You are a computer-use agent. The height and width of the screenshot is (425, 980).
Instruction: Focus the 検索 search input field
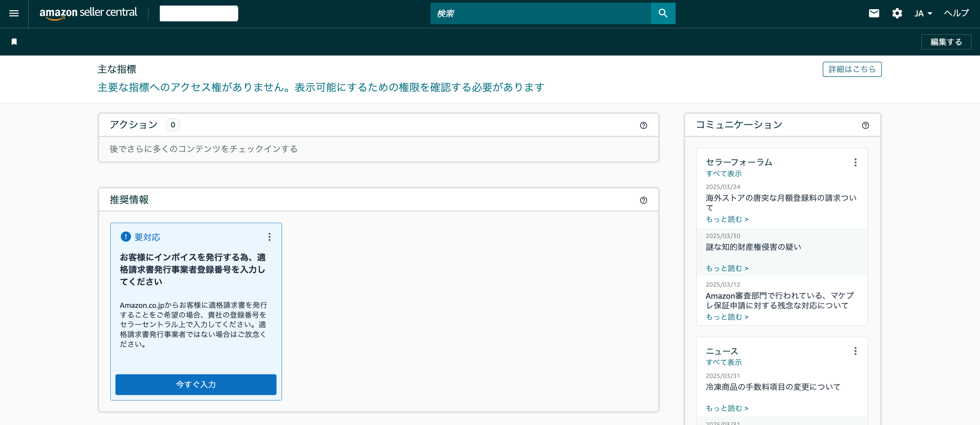pos(540,13)
